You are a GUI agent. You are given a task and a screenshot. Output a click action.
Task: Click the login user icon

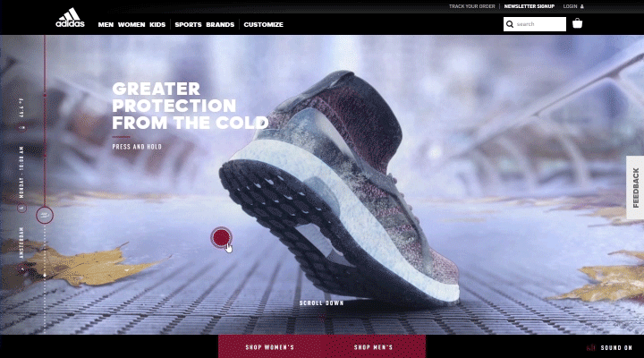pyautogui.click(x=582, y=6)
